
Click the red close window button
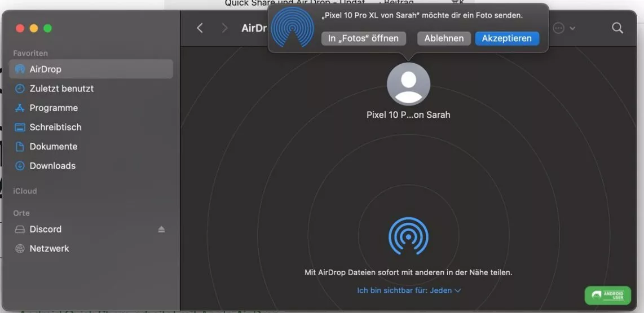click(x=20, y=28)
